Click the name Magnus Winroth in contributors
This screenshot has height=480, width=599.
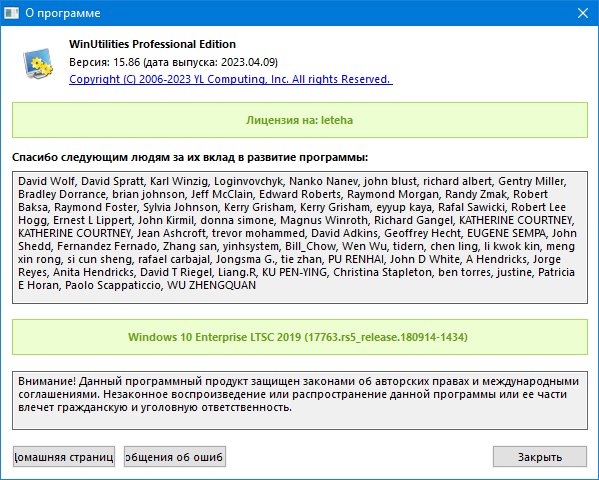tap(324, 220)
